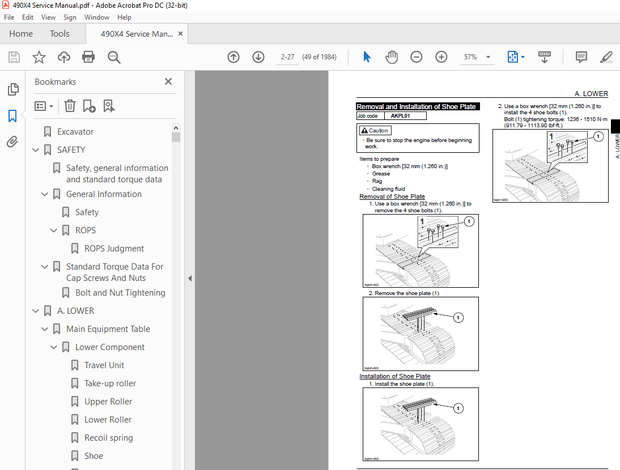Collapse the General Information bookmark
Viewport: 620px width, 470px height.
[x=45, y=194]
